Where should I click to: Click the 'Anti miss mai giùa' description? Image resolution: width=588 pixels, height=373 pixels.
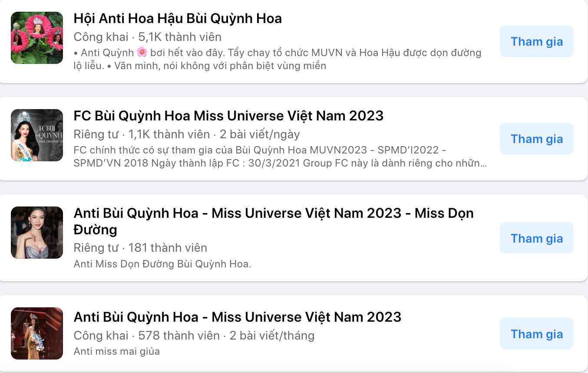[117, 351]
